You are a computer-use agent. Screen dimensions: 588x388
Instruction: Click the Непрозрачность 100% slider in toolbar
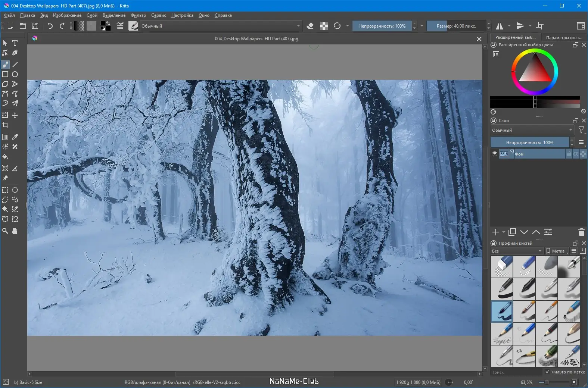(x=382, y=26)
